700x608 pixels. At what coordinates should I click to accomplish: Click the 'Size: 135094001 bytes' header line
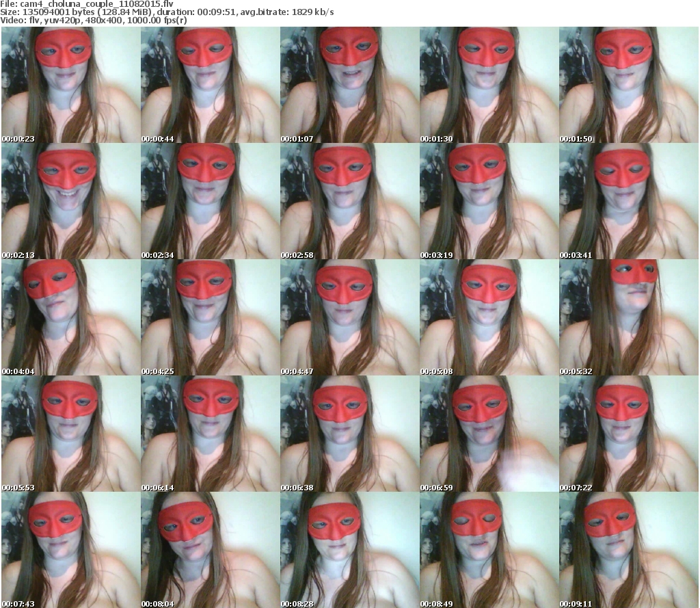tap(167, 12)
